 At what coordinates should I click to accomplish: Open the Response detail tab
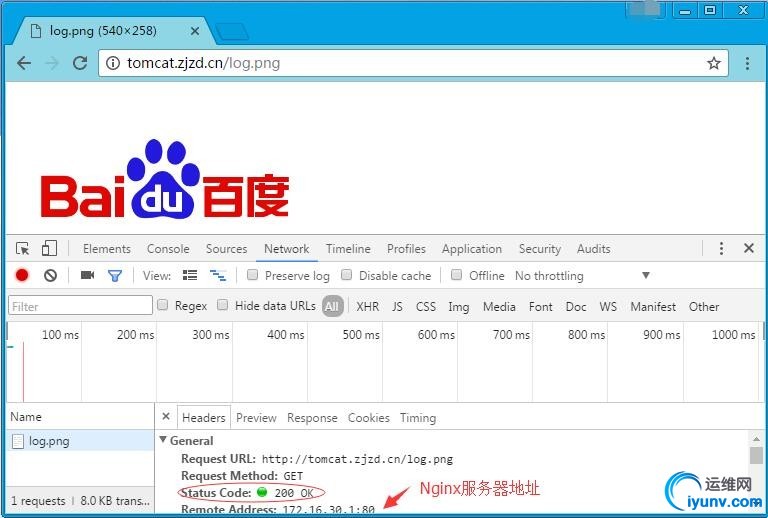(x=312, y=418)
